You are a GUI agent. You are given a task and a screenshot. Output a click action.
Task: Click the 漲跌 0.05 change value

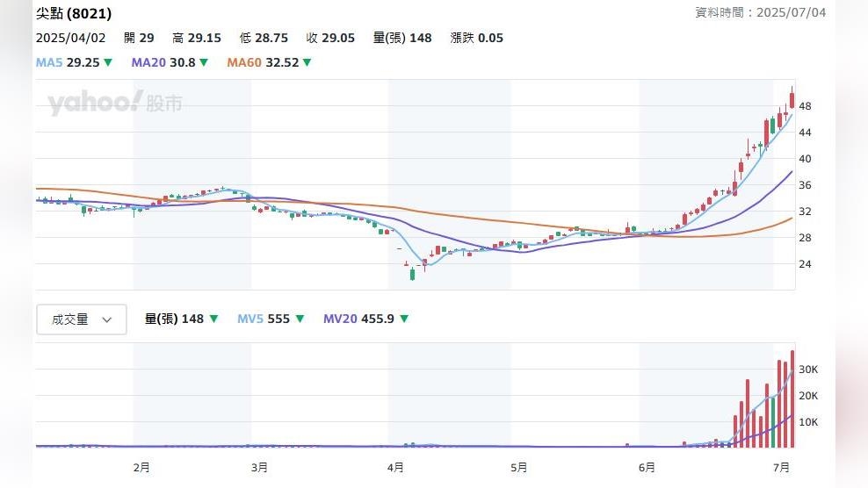(x=477, y=38)
